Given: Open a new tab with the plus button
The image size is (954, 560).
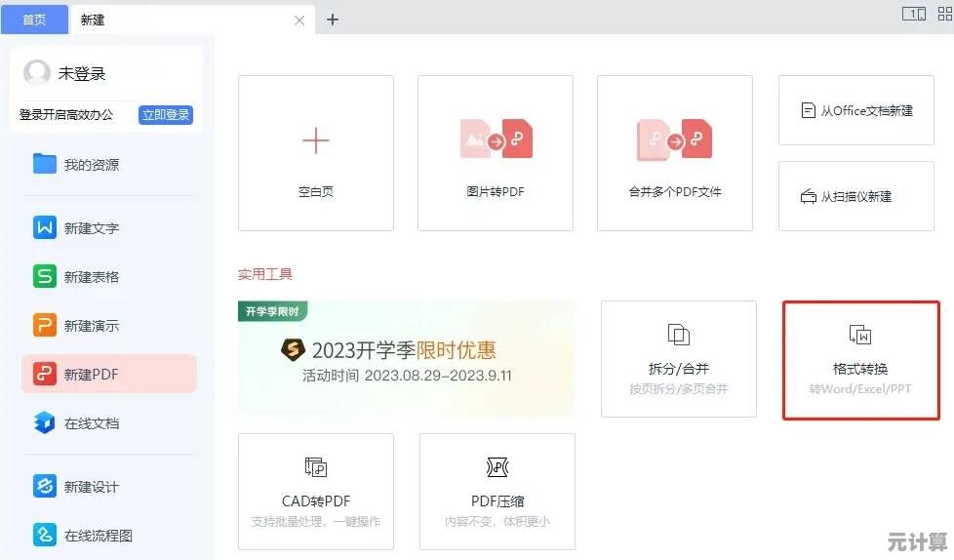Looking at the screenshot, I should 333,20.
